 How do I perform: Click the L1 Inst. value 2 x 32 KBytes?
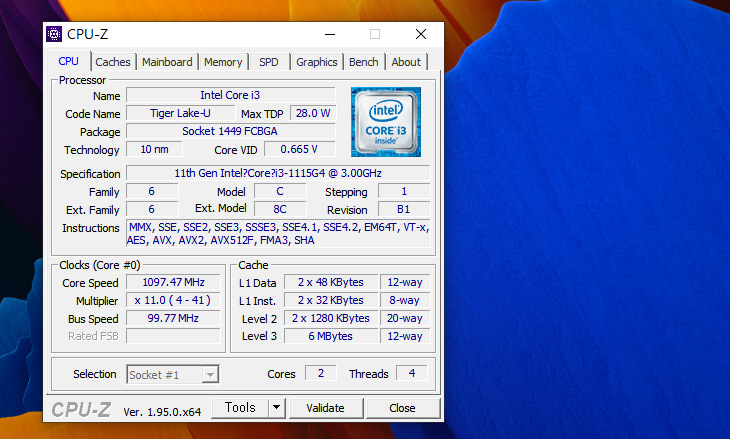331,300
